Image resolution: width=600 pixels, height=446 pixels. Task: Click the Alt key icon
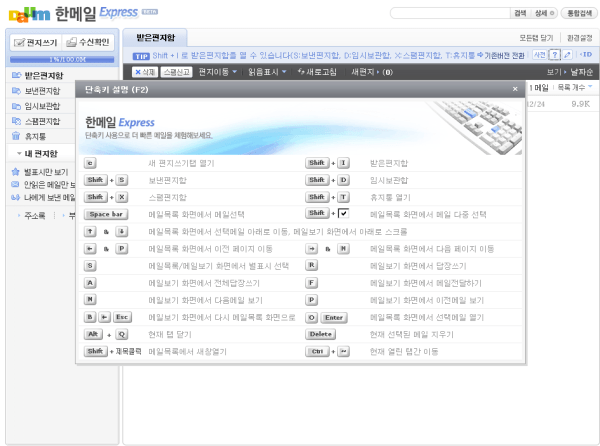pos(93,334)
